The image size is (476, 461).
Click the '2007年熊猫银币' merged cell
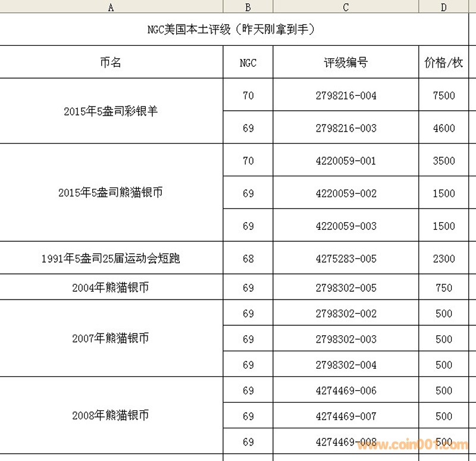click(111, 338)
